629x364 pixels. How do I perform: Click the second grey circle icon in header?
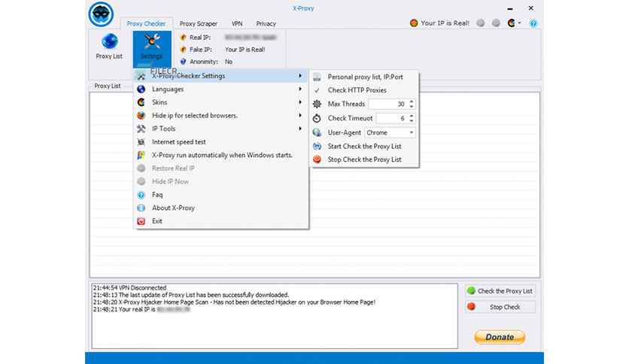click(496, 23)
